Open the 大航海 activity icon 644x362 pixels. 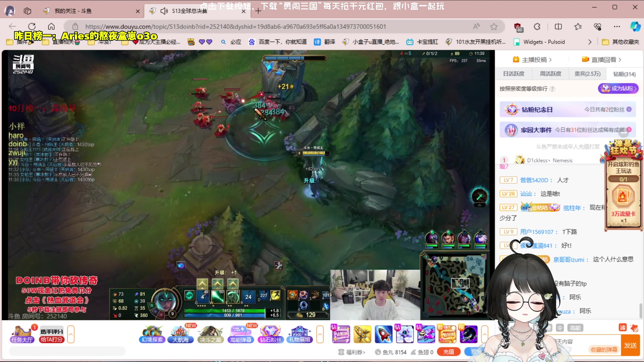[x=180, y=334]
